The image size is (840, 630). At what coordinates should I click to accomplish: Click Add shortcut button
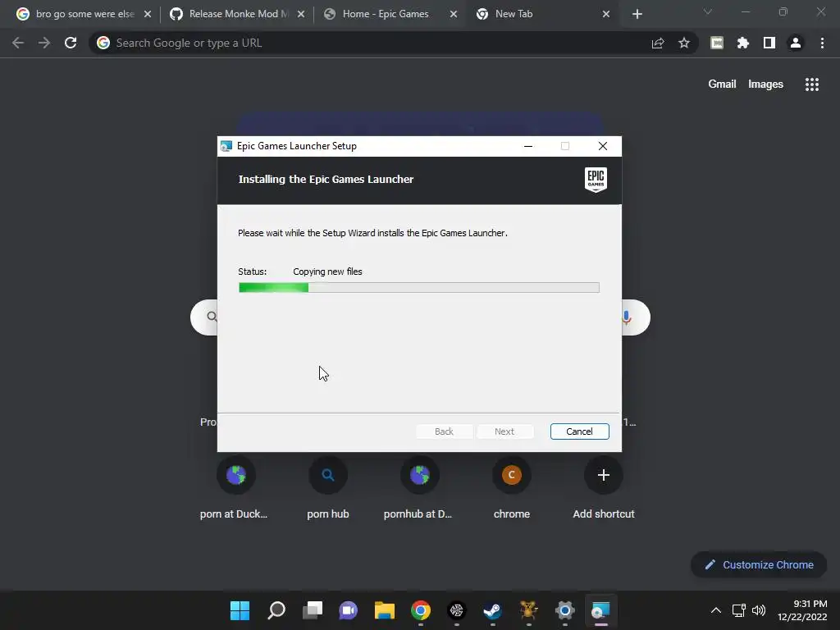click(x=604, y=489)
